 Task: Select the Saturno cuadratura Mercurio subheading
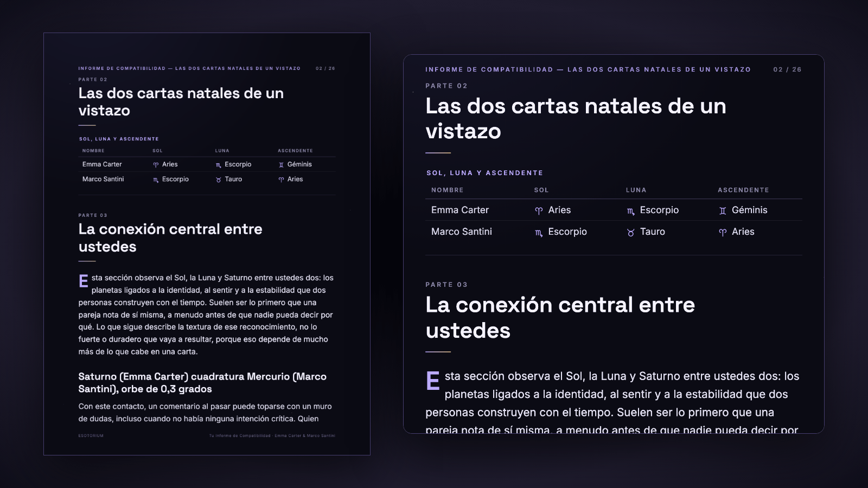(x=202, y=383)
